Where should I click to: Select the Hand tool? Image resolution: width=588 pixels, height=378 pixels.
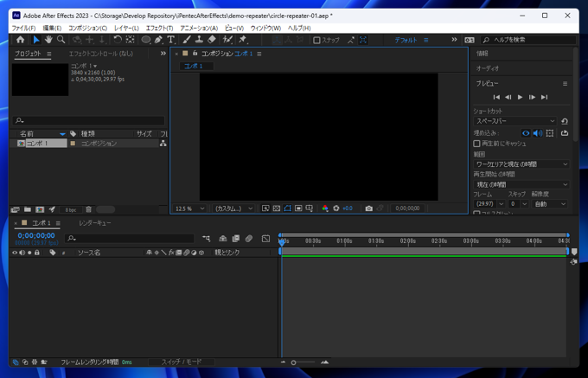coord(48,40)
